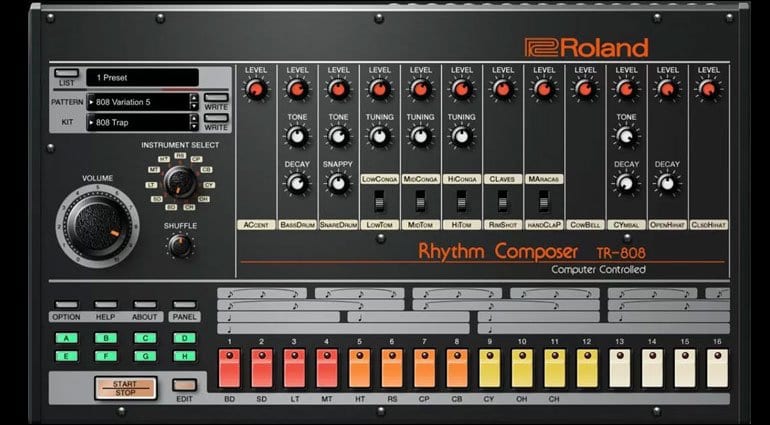
Task: Click the Start/Stop button
Action: point(125,388)
